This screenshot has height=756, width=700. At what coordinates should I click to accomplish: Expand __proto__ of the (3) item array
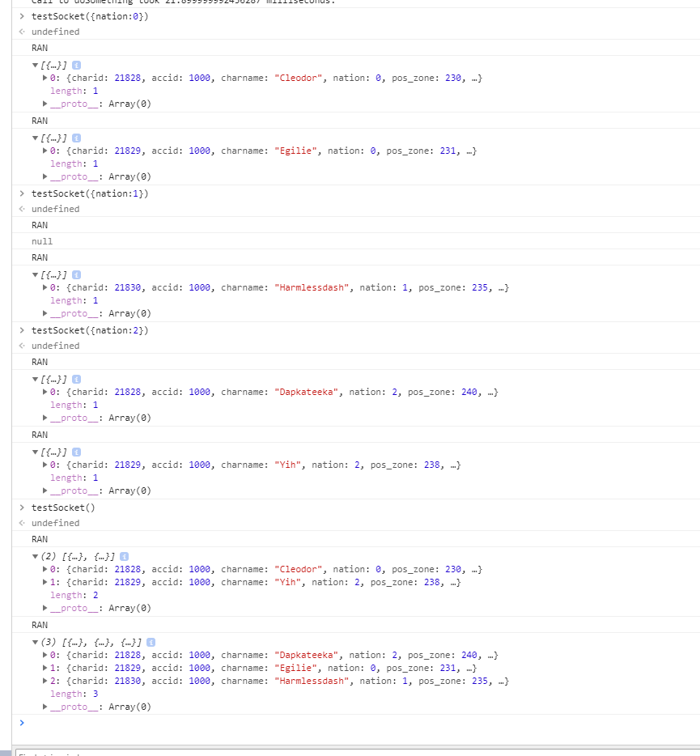[45, 707]
